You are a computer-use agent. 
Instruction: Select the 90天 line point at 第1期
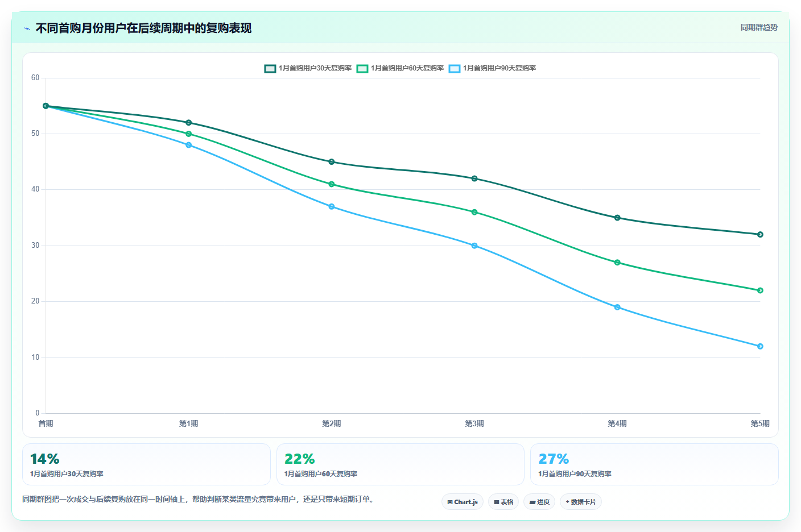point(189,145)
